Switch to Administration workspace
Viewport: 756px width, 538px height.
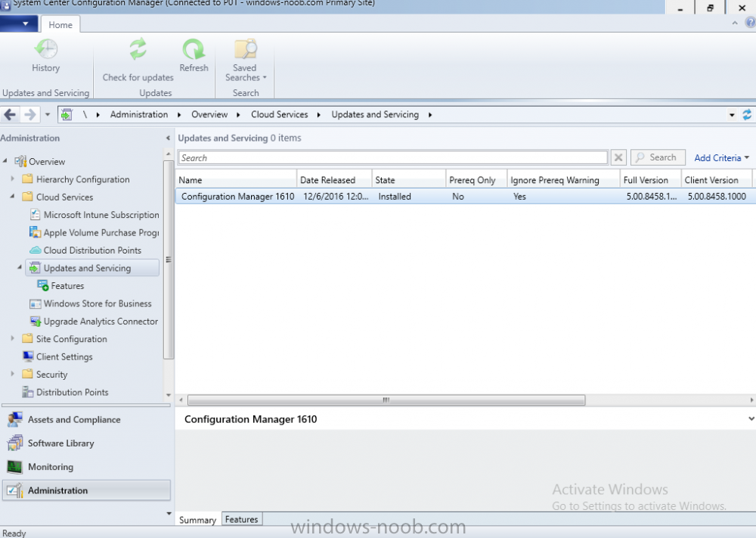tap(86, 490)
